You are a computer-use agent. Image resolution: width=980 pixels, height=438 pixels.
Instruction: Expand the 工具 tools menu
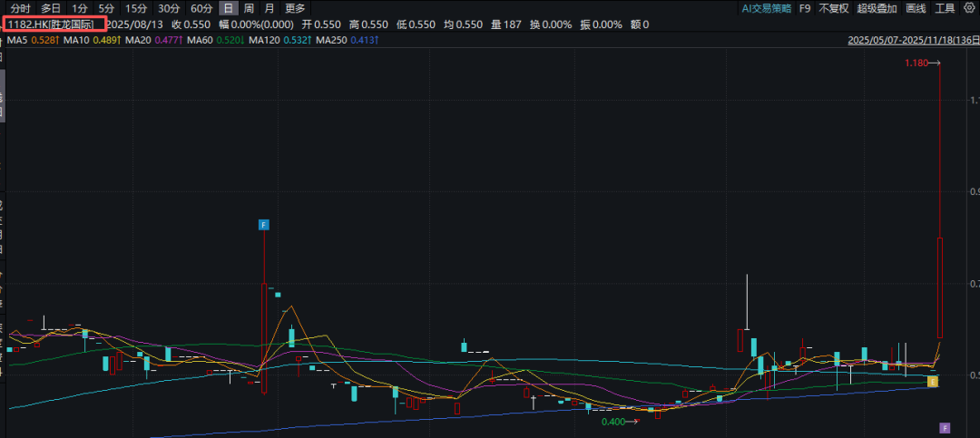(945, 8)
